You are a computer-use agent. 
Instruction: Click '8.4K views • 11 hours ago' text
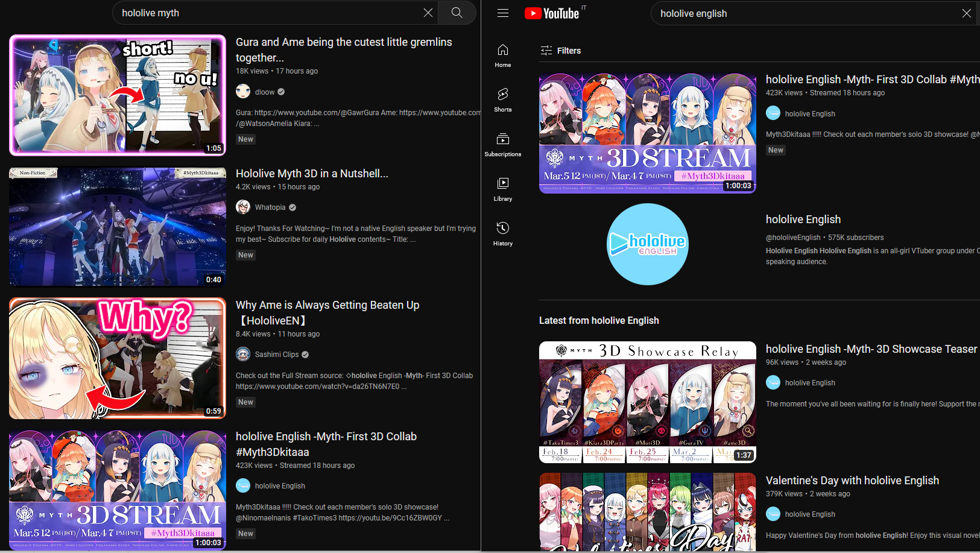click(278, 334)
